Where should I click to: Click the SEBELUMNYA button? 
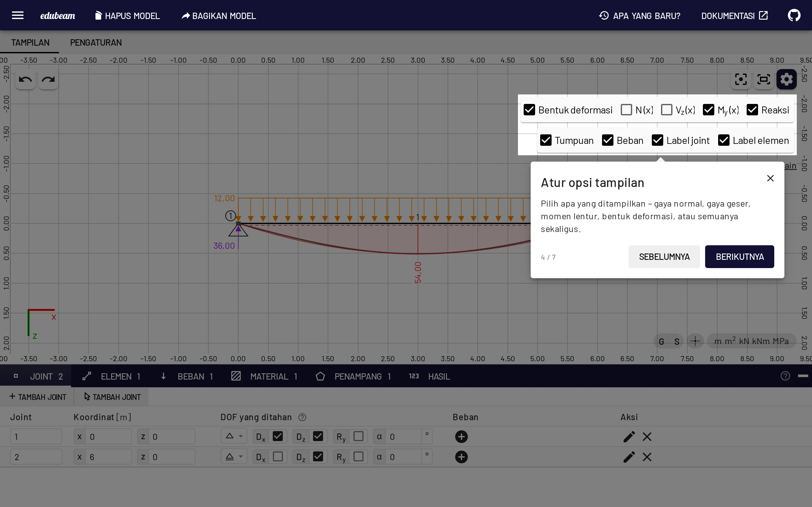664,257
